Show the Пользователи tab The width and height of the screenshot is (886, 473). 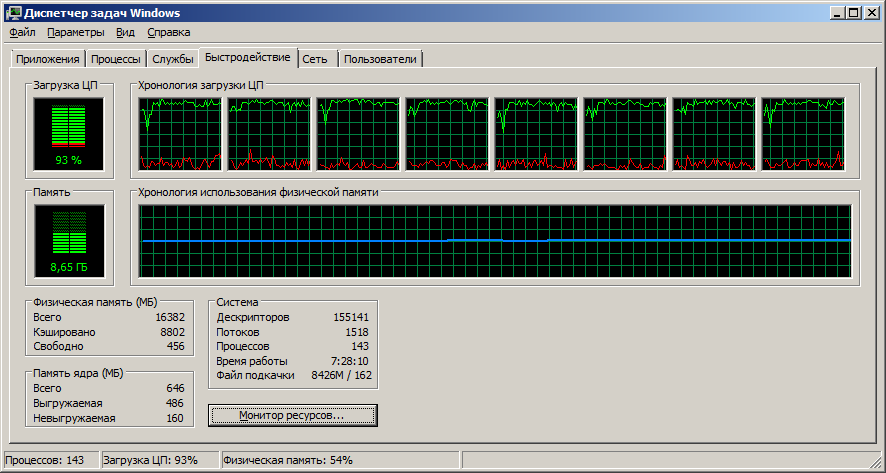click(380, 59)
